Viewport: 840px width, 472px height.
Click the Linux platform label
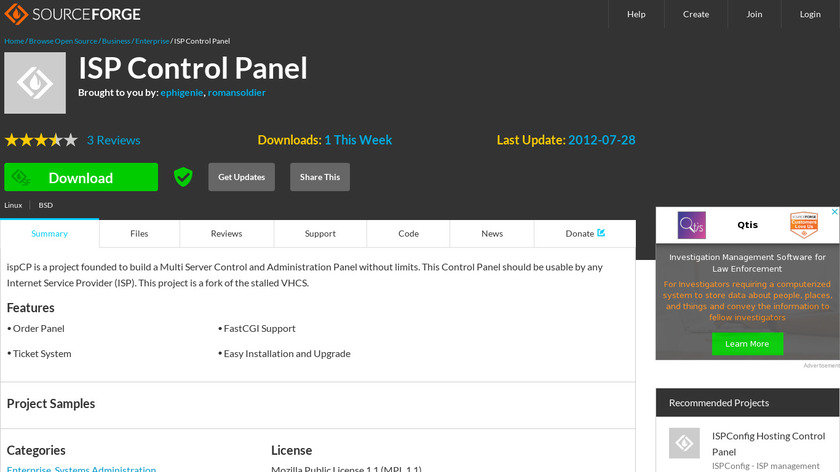13,205
